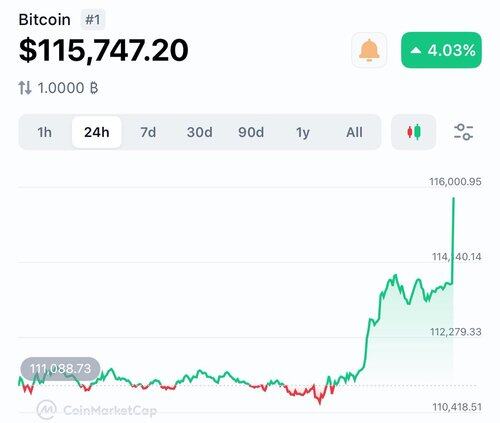
Task: Open the chart settings sliders icon
Action: click(x=463, y=132)
